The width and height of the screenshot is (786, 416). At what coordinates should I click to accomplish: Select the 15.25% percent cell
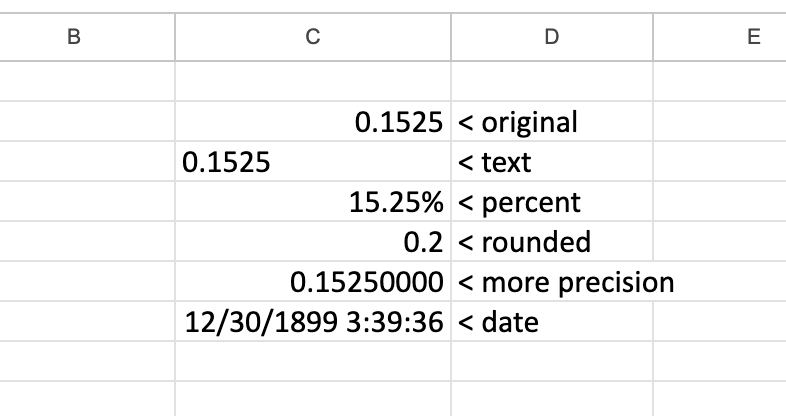click(313, 202)
